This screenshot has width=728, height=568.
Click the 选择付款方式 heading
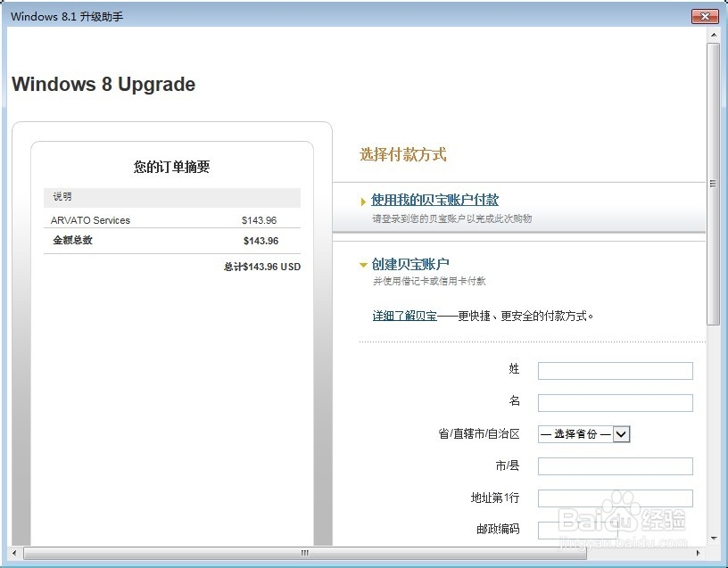[402, 154]
